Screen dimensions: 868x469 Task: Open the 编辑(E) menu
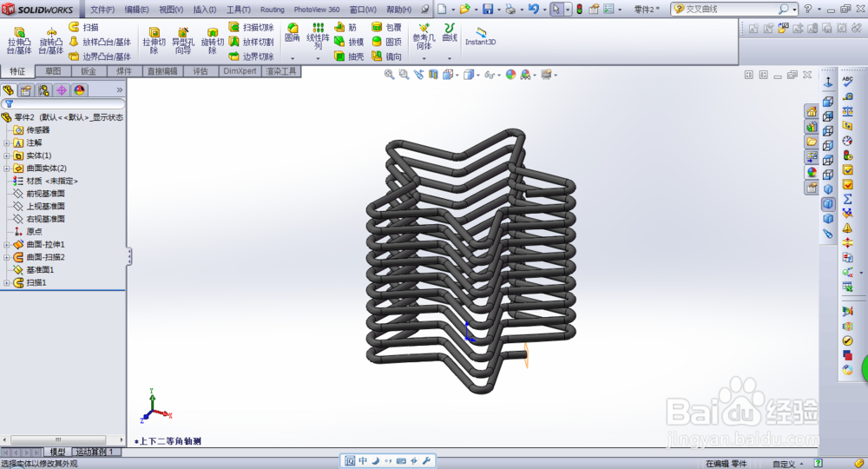click(136, 10)
